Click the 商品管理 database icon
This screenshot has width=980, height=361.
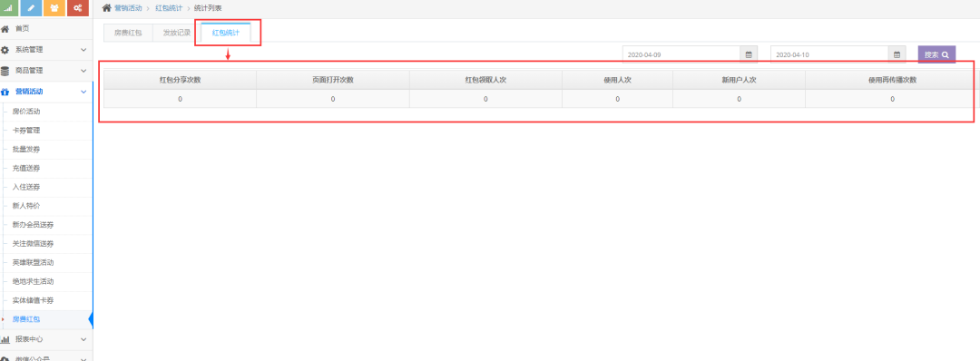(x=5, y=71)
